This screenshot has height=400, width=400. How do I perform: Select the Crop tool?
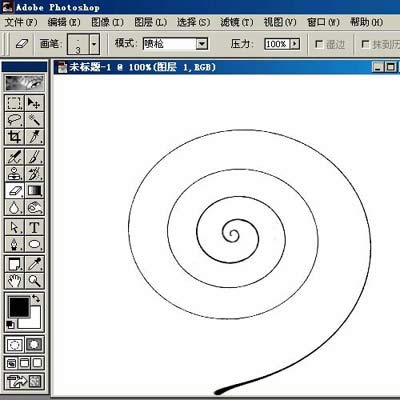click(x=14, y=137)
